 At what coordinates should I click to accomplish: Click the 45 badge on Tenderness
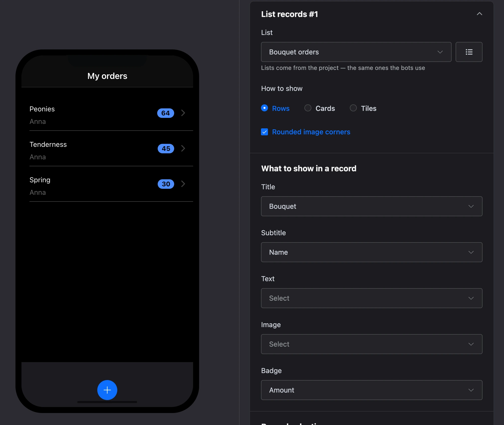[166, 149]
